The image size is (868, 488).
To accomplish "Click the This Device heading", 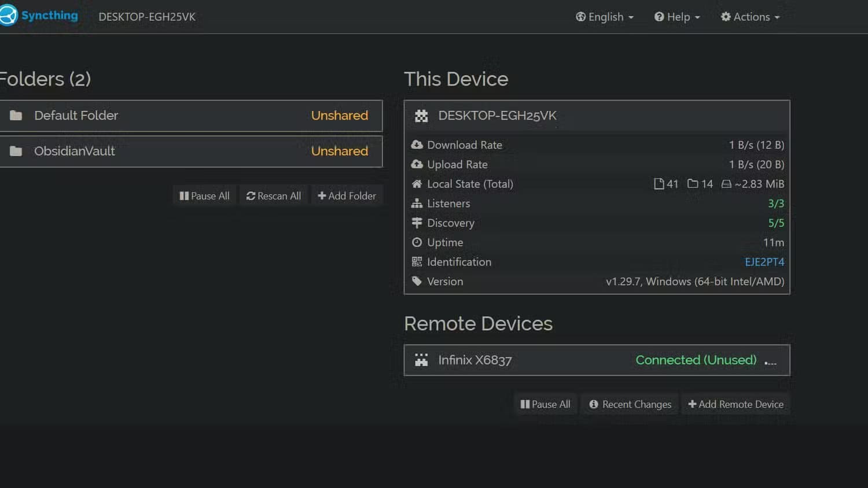I will [456, 79].
